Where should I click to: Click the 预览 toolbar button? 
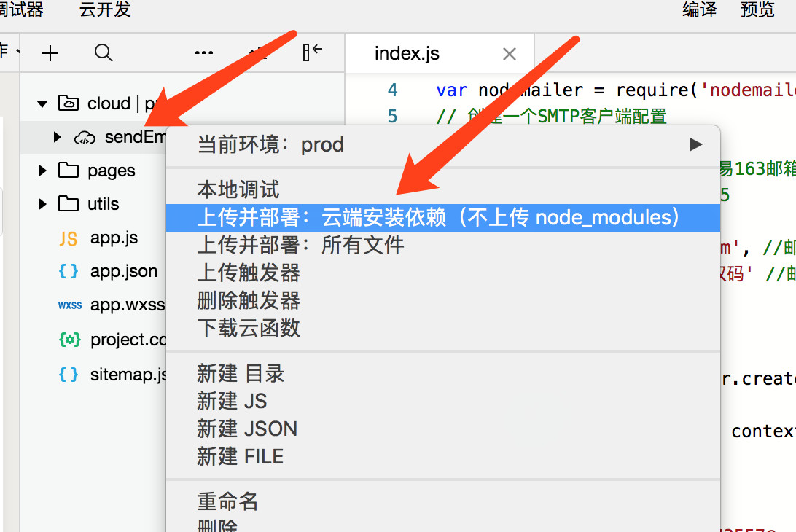click(x=757, y=9)
